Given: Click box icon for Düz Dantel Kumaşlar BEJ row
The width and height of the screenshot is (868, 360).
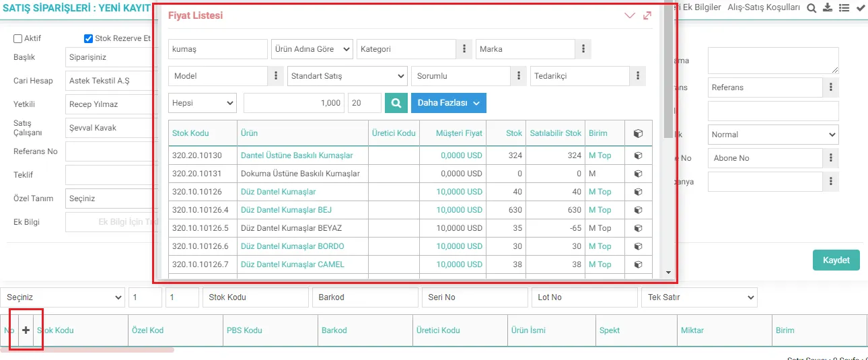Looking at the screenshot, I should tap(638, 210).
